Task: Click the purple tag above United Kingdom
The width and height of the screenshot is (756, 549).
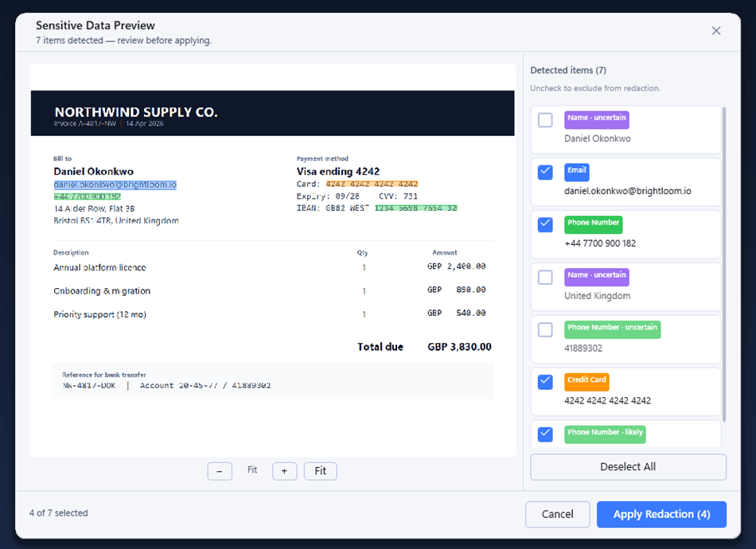Action: click(597, 276)
